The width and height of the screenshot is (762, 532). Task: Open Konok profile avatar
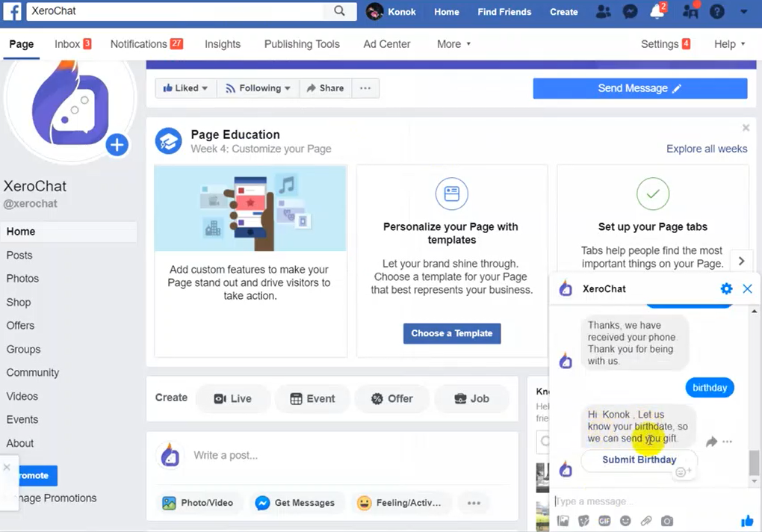(x=374, y=12)
